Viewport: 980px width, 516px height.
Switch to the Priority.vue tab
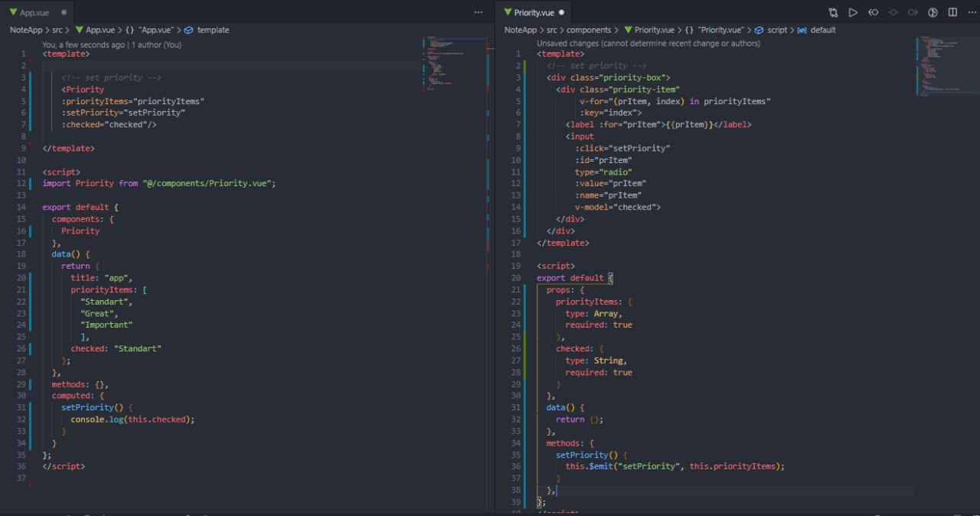click(x=534, y=12)
